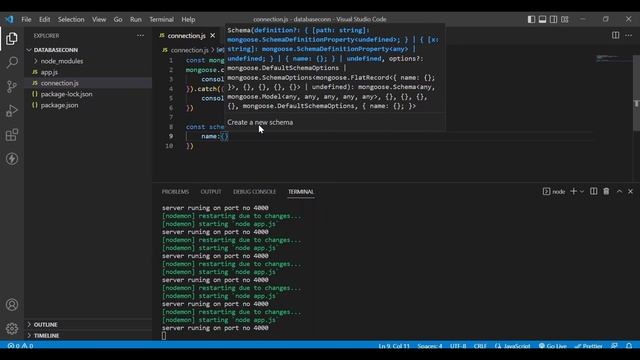Viewport: 640px width, 360px height.
Task: Switch to the Debug Console tab
Action: [254, 191]
